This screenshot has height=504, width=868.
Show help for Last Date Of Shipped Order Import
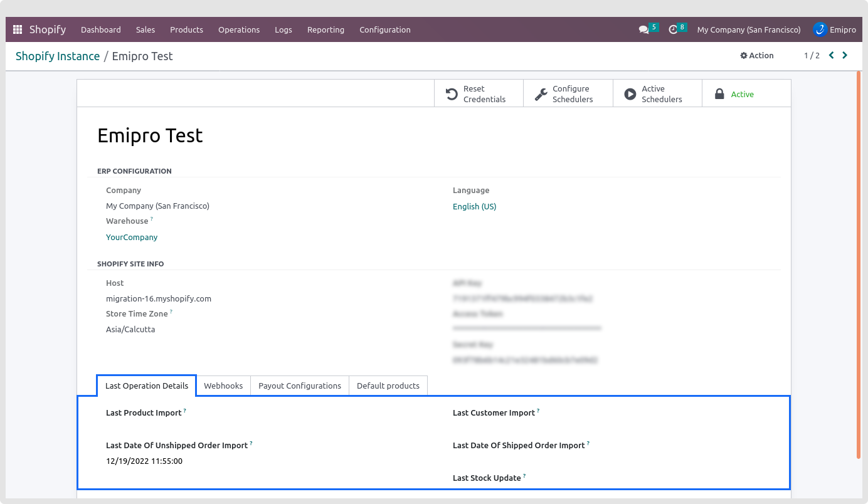coord(588,443)
